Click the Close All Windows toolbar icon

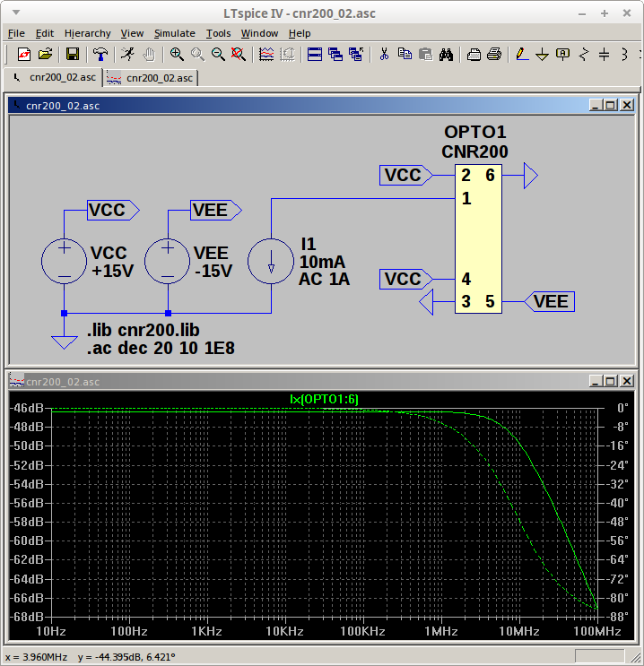356,55
